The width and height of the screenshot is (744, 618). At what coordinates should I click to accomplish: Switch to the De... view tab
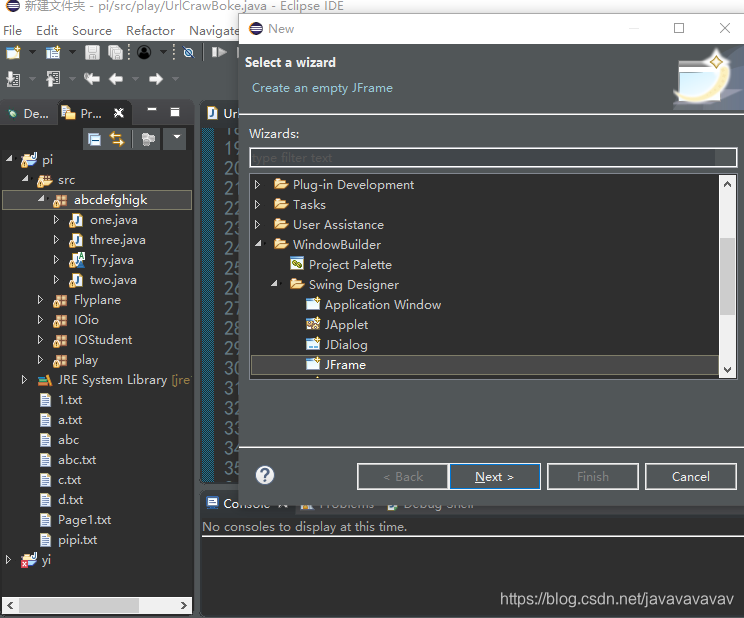tap(28, 114)
